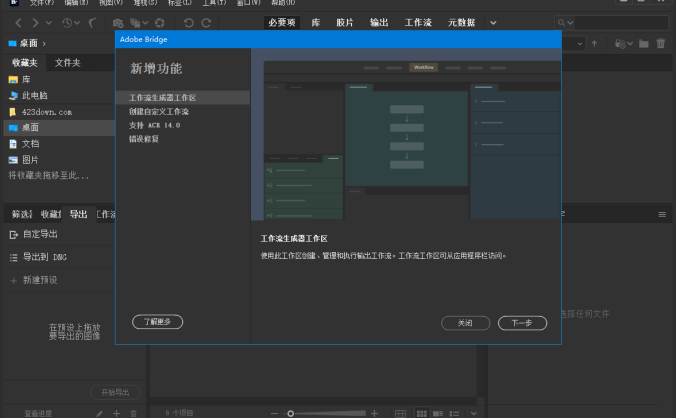The height and width of the screenshot is (418, 676).
Task: Switch to thumbnails view icon
Action: point(422,414)
